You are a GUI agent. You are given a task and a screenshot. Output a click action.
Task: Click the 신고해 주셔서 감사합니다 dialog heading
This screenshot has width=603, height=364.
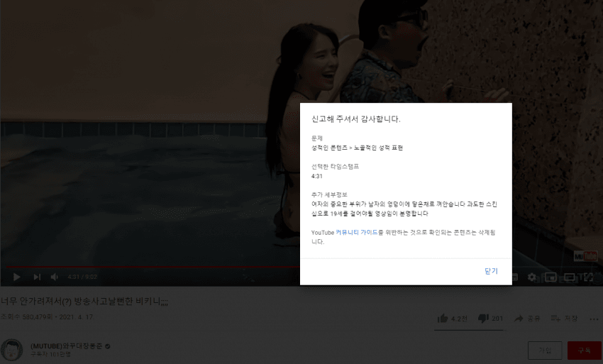(355, 119)
